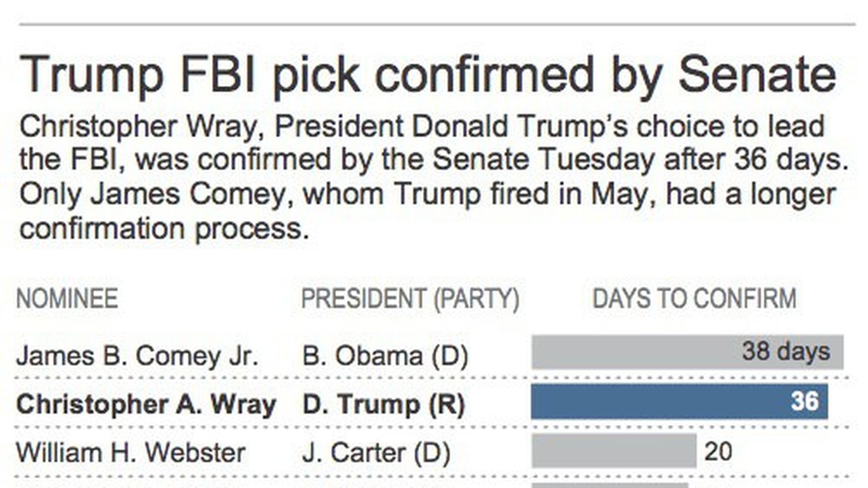Screen dimensions: 868x488
Task: Select the Christopher A. Wray nominee name
Action: tap(146, 404)
